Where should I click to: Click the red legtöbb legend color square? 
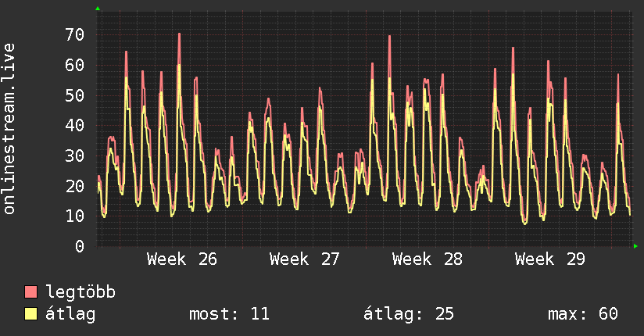click(30, 291)
